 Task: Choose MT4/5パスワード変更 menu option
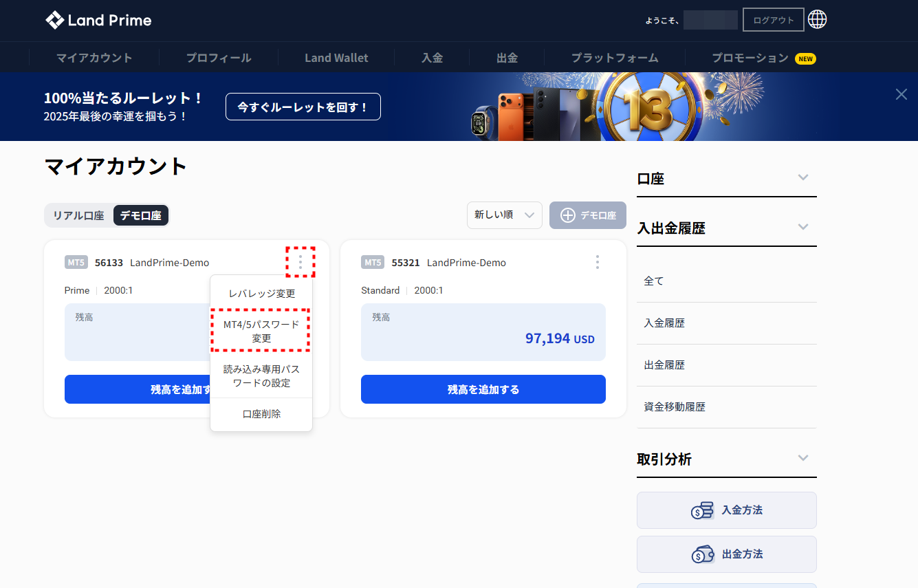(261, 331)
